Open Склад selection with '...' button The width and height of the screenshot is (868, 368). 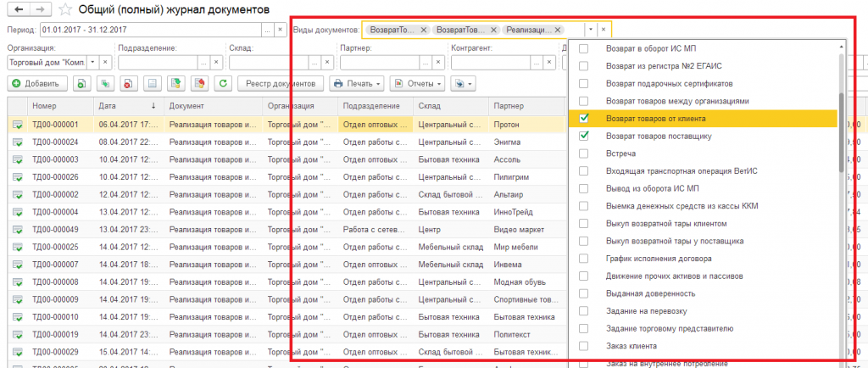(315, 62)
